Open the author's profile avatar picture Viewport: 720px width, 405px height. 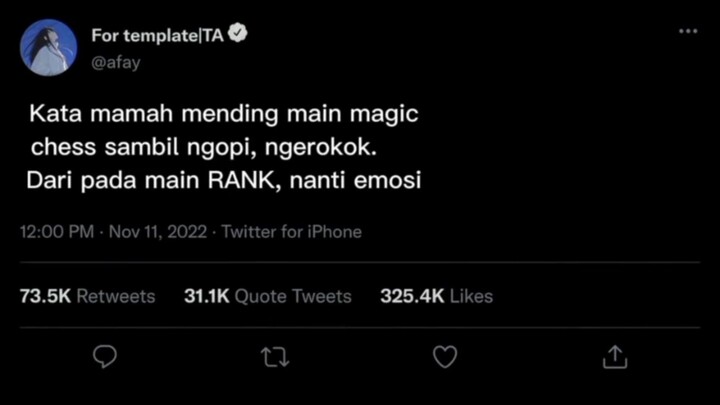click(x=49, y=47)
